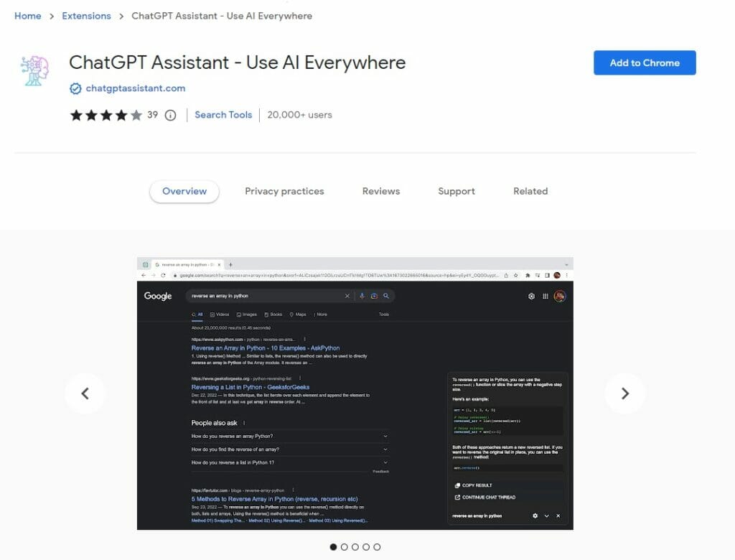
Task: Open 'Reverse an Array in Python - 10 Examples' result
Action: pyautogui.click(x=266, y=348)
